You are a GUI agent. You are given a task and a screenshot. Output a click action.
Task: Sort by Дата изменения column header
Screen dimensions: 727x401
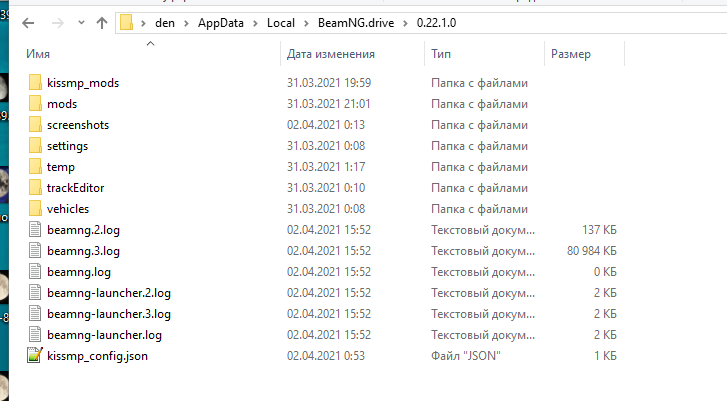[331, 54]
